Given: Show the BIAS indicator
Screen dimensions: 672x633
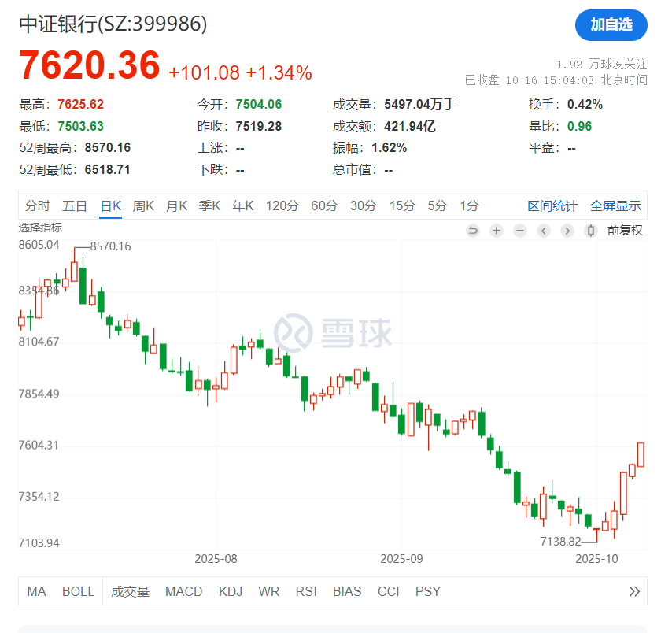Looking at the screenshot, I should (x=347, y=592).
